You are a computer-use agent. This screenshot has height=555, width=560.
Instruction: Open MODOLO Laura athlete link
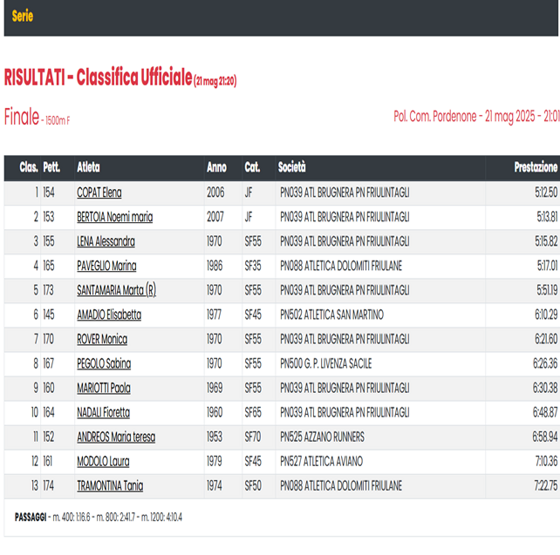103,461
